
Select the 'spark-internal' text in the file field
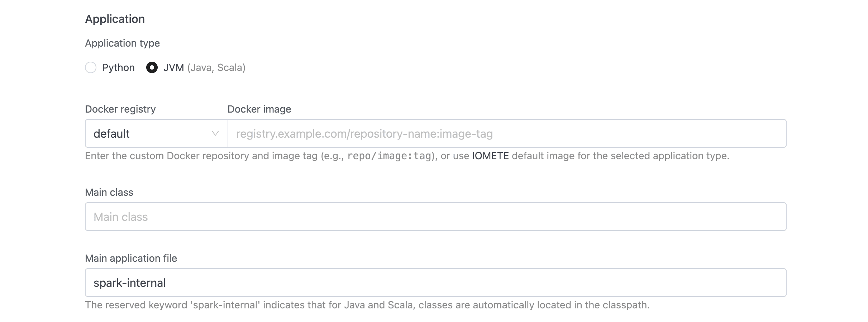coord(130,283)
